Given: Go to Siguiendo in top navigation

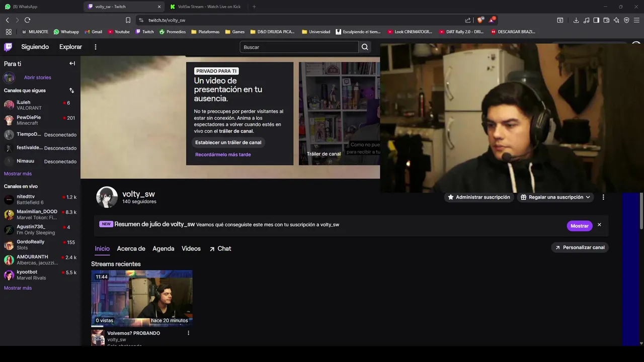Looking at the screenshot, I should pos(35,47).
